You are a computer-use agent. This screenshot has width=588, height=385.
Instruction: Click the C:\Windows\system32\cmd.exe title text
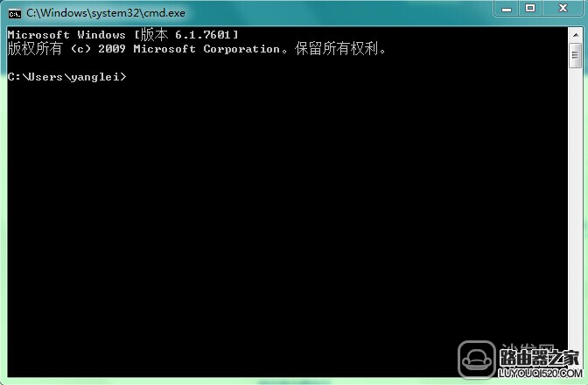(x=105, y=13)
